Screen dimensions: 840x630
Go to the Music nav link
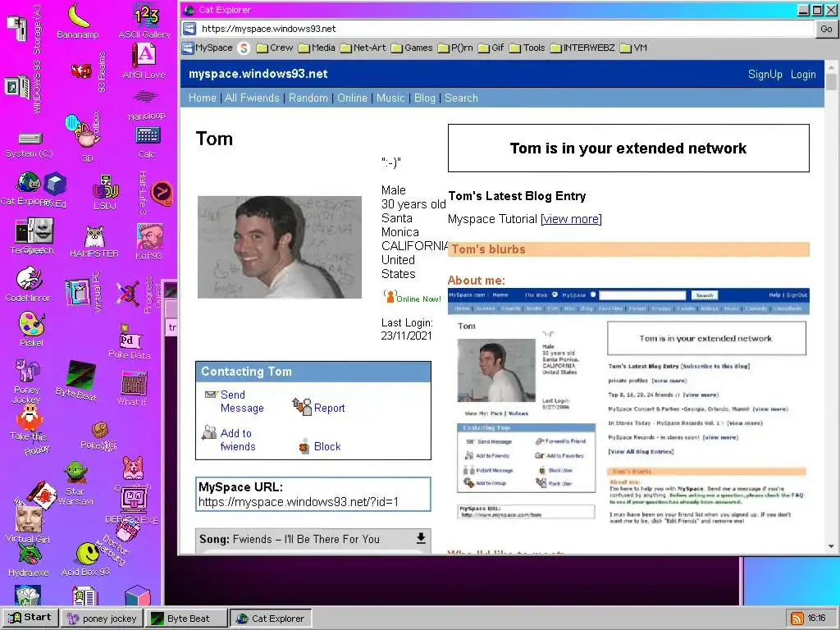pyautogui.click(x=390, y=98)
